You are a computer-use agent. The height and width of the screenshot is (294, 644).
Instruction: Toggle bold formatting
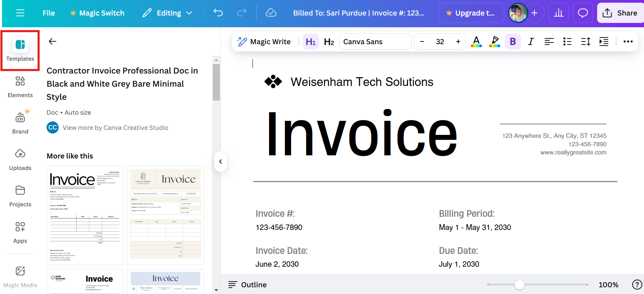(513, 42)
